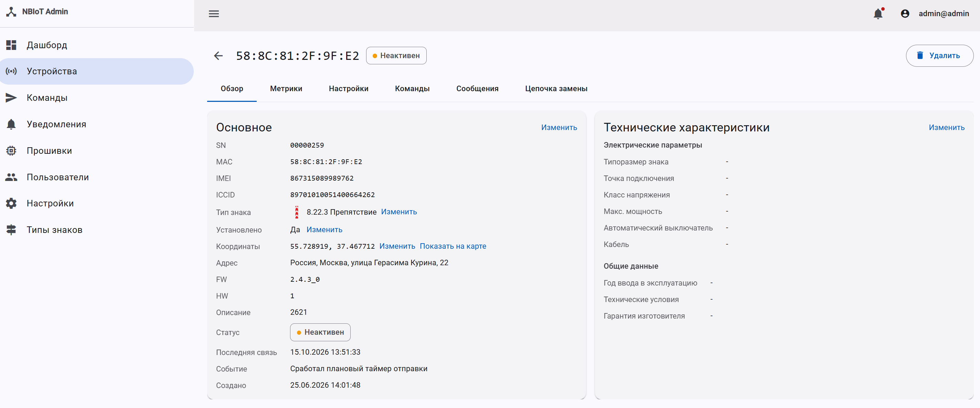Click the ICCID value 8970101005140064262

(x=332, y=195)
